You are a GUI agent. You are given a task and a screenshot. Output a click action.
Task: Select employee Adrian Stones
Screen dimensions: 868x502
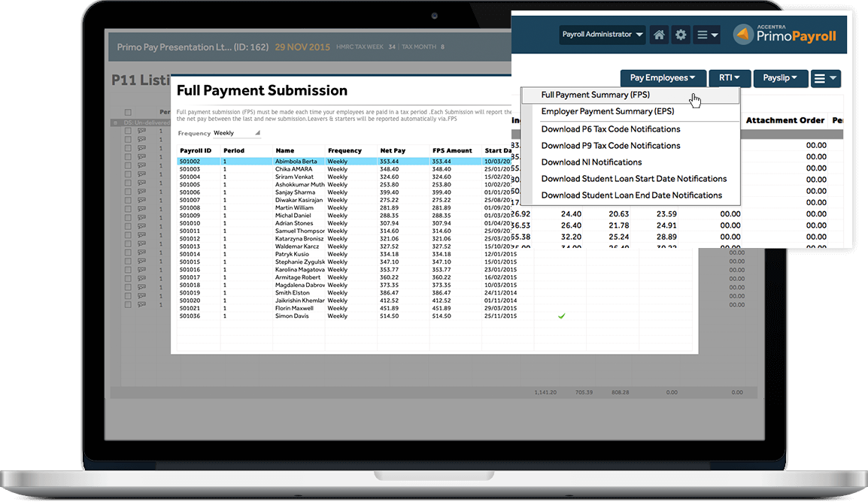(x=294, y=223)
